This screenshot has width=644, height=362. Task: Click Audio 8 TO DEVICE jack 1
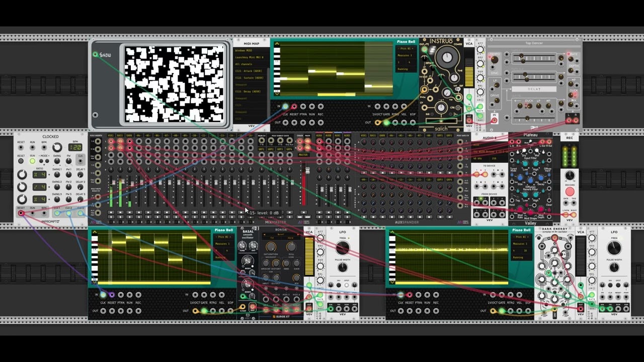477,174
